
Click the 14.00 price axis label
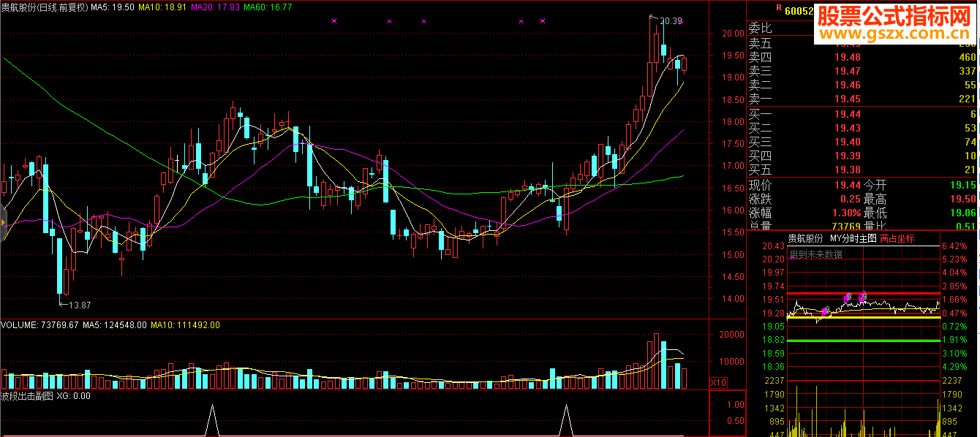734,299
